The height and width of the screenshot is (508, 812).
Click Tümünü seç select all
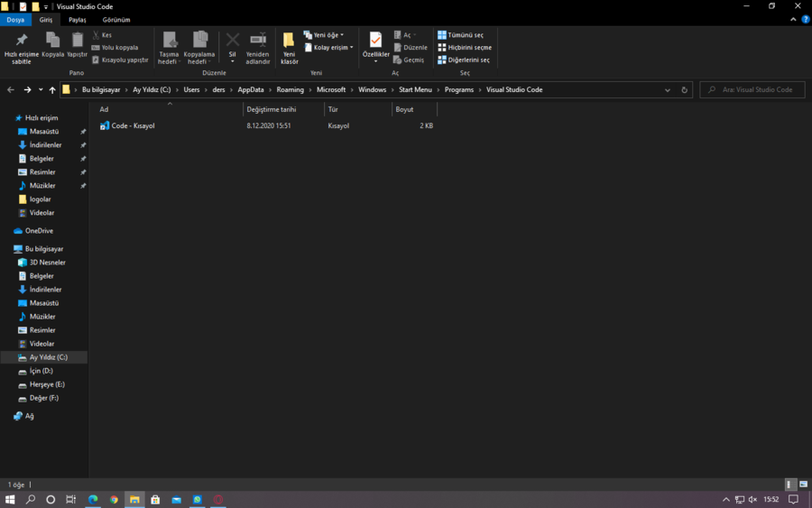(x=460, y=34)
